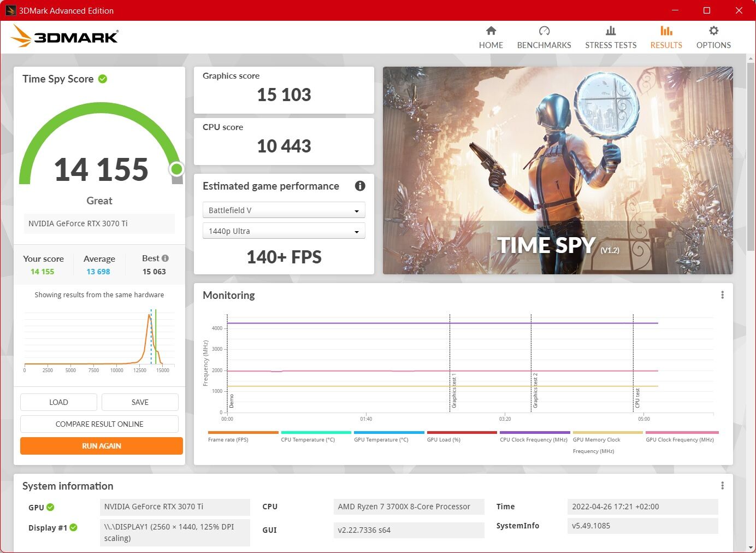756x553 pixels.
Task: Click the NVIDIA GeForce RTX 3070 Ti score label
Action: [x=99, y=223]
